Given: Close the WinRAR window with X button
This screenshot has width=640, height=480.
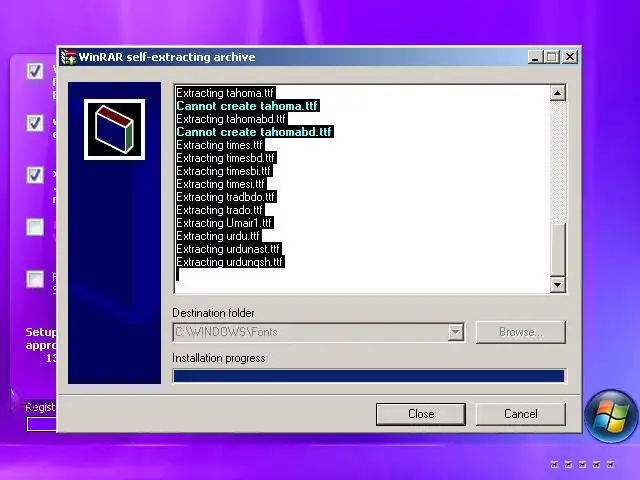Looking at the screenshot, I should point(570,57).
